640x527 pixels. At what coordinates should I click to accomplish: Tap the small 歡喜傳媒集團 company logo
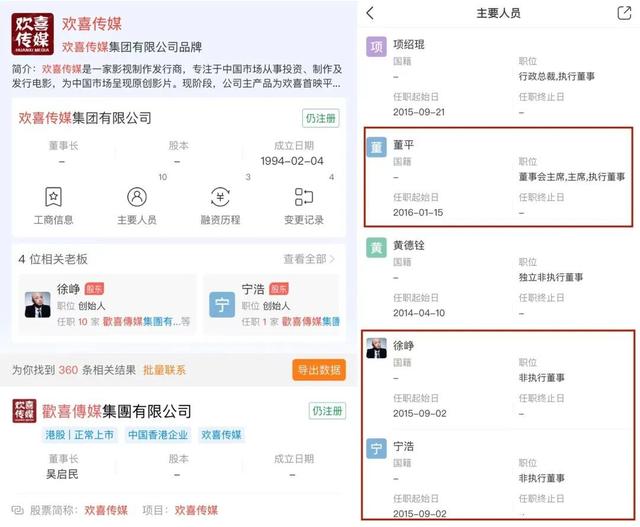click(24, 411)
